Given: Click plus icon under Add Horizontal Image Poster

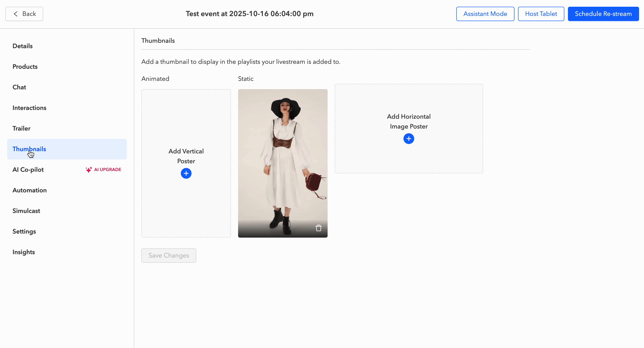Looking at the screenshot, I should (x=409, y=139).
